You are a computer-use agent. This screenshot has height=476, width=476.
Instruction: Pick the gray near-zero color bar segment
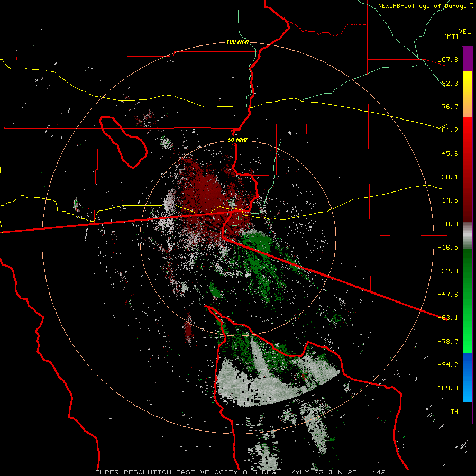tap(467, 235)
